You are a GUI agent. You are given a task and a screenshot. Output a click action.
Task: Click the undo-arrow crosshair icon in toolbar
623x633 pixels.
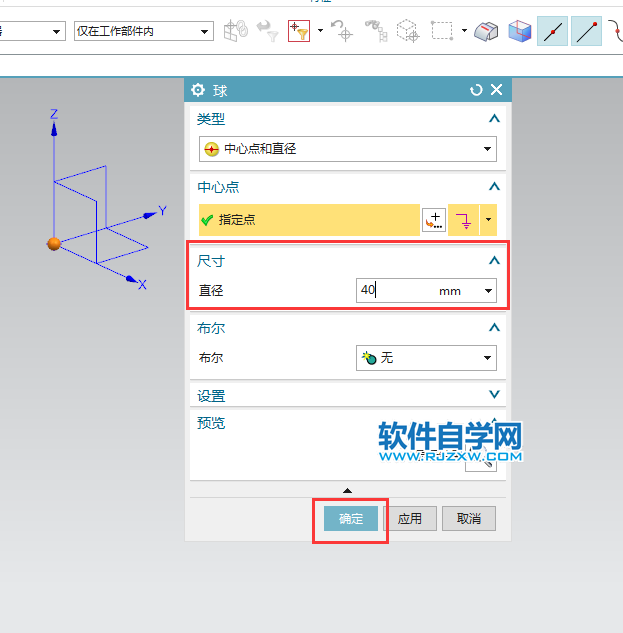coord(342,31)
